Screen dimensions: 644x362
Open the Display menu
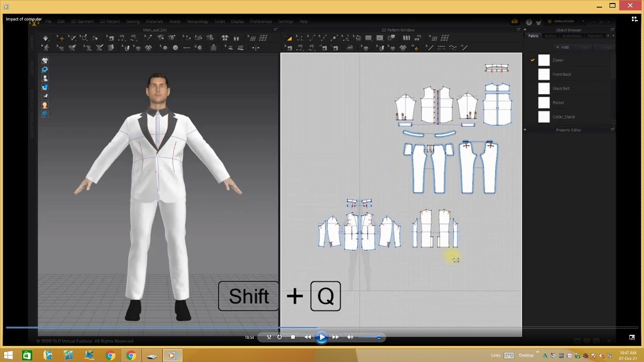point(237,22)
